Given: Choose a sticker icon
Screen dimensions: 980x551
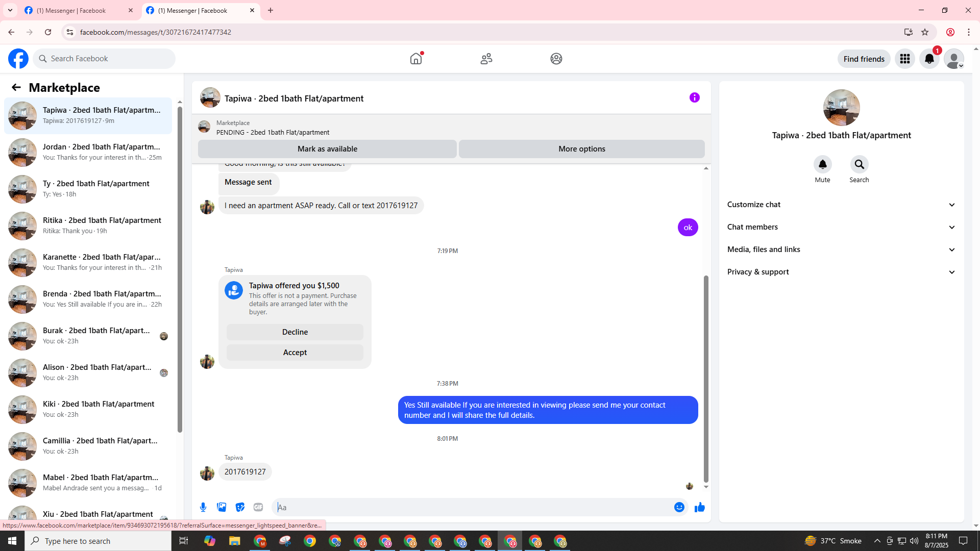Looking at the screenshot, I should 240,507.
